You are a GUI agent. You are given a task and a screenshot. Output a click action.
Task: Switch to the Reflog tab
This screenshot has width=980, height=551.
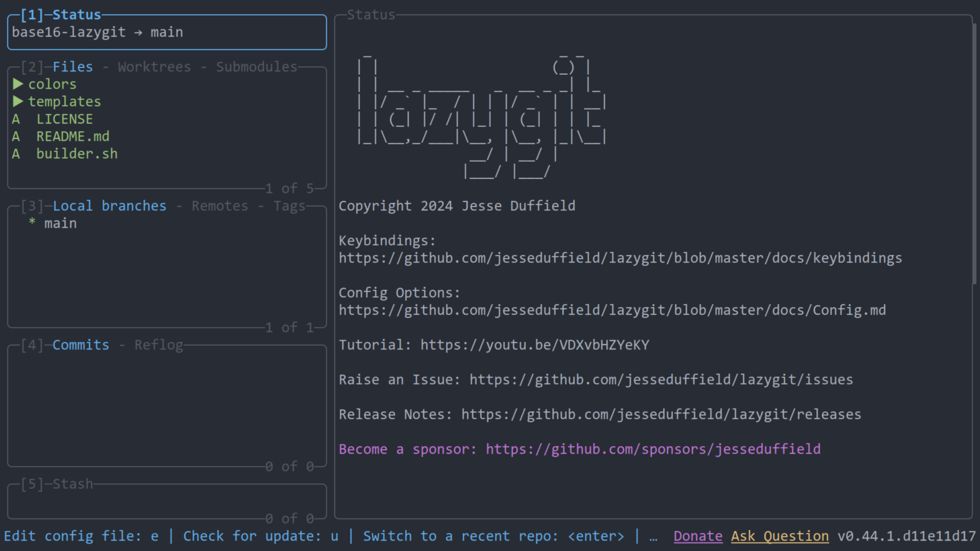pyautogui.click(x=159, y=345)
